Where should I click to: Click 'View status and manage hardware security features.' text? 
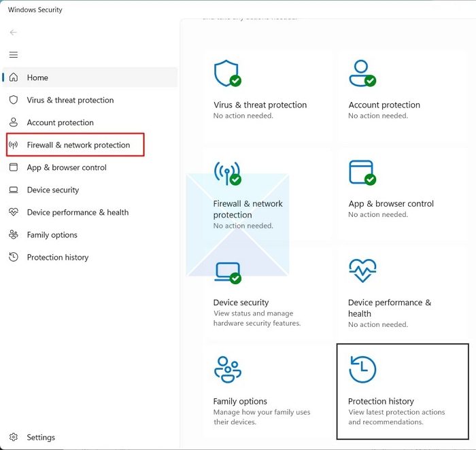257,318
